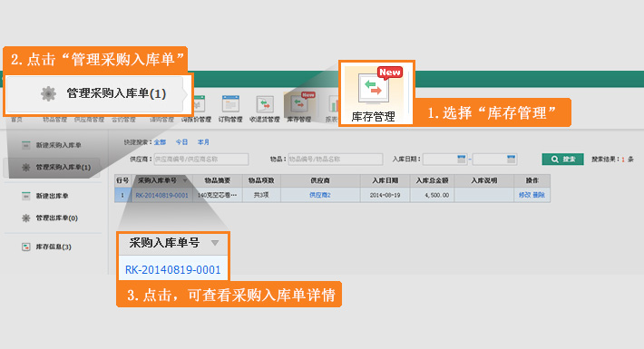Focus the 供应商 search input field

click(x=201, y=159)
